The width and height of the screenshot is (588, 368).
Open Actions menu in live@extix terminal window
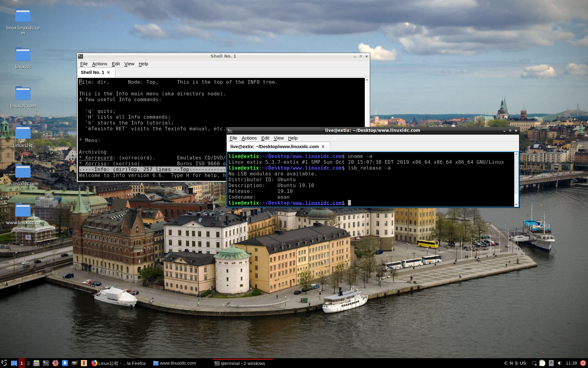coord(249,138)
